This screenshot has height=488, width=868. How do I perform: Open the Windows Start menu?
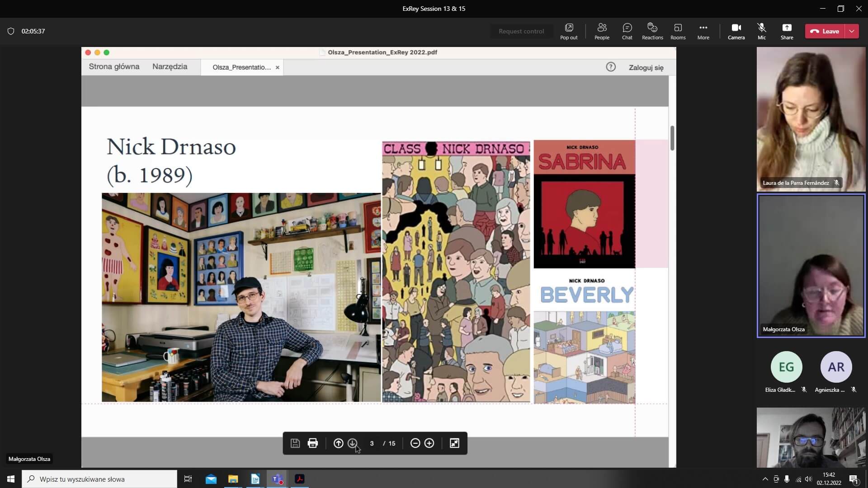[x=11, y=479]
